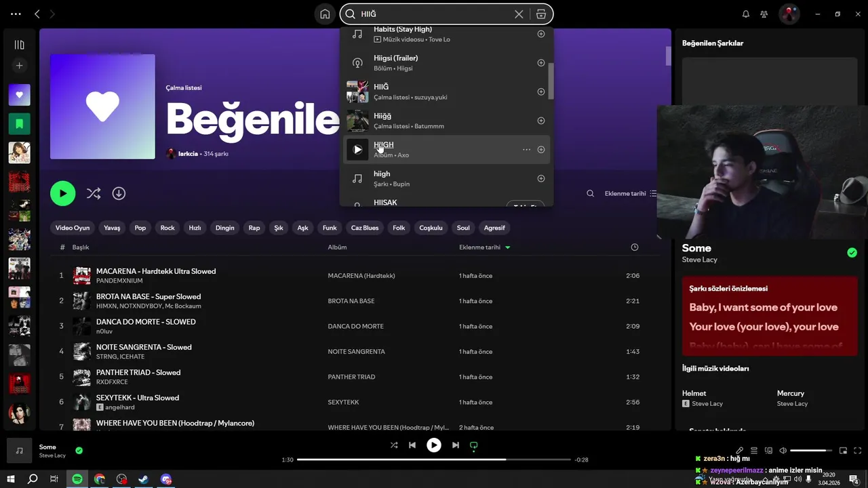Image resolution: width=868 pixels, height=488 pixels.
Task: Open Hiiğğ playlist by Batummm result
Action: (445, 121)
